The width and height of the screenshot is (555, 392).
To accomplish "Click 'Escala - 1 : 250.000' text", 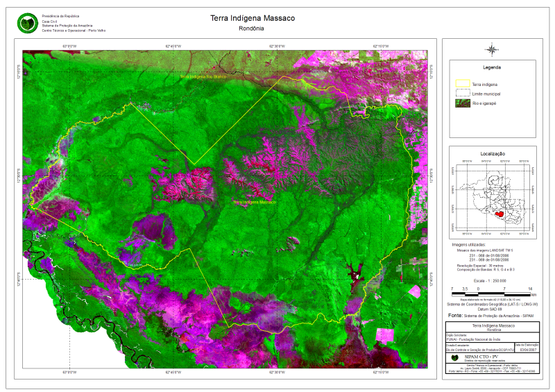I will click(x=490, y=280).
